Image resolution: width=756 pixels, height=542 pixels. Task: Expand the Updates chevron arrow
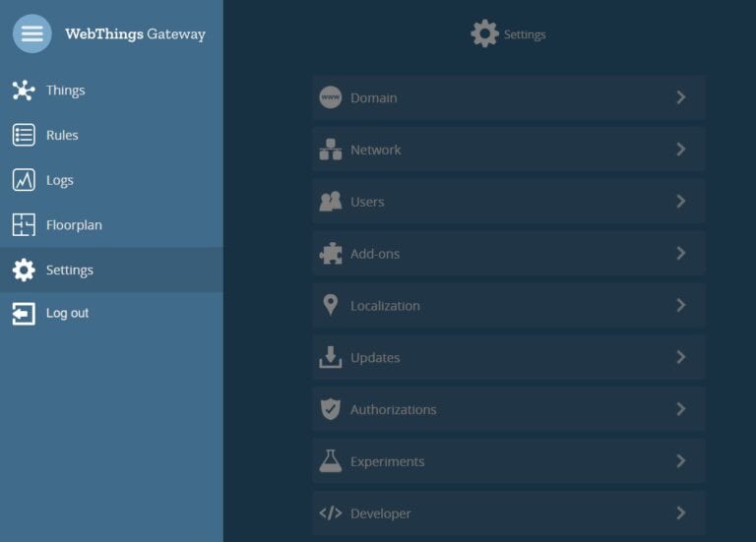(x=680, y=357)
